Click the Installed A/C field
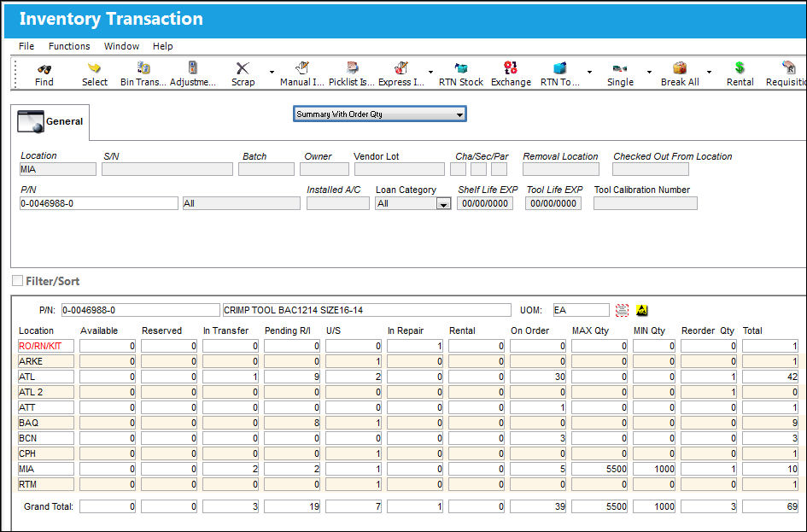The height and width of the screenshot is (532, 807). [x=337, y=203]
